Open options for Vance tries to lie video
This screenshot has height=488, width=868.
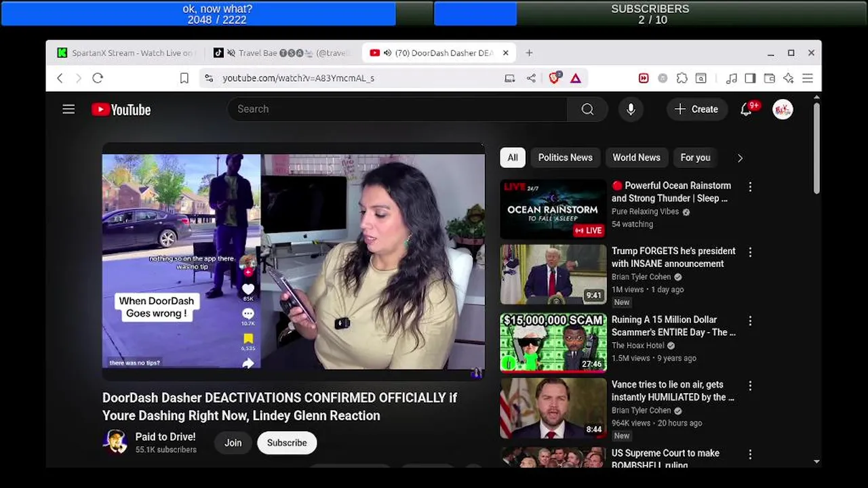(x=750, y=386)
